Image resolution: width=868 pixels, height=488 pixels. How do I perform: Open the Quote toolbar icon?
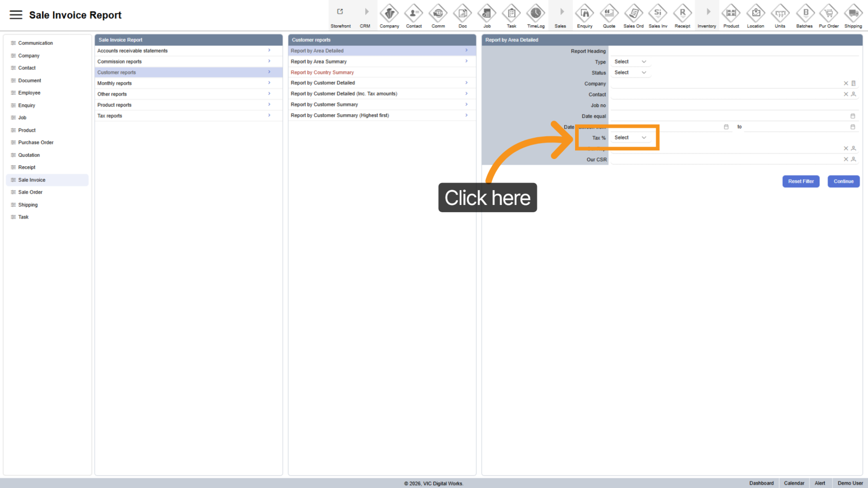(x=609, y=13)
